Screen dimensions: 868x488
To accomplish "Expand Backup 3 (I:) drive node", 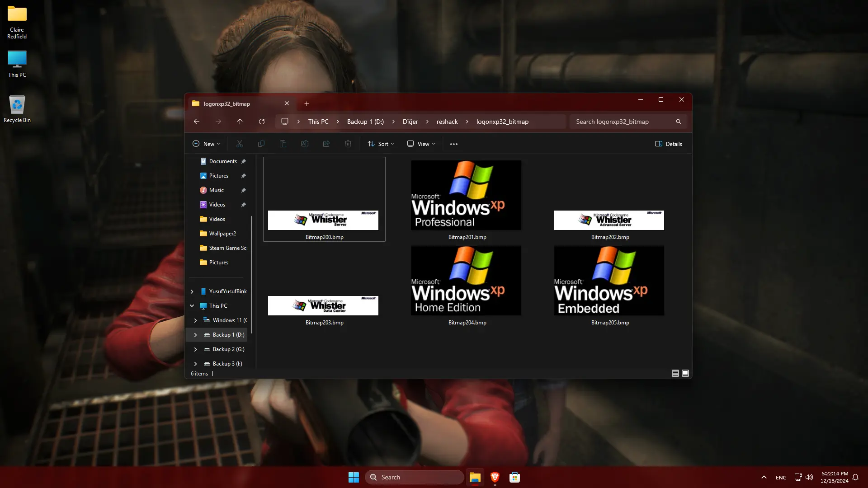I will coord(195,364).
